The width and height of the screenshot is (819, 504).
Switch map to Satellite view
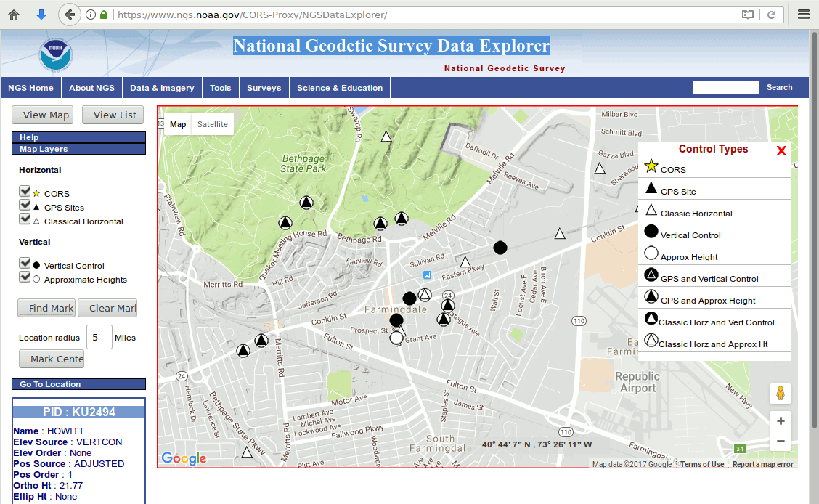click(x=213, y=124)
